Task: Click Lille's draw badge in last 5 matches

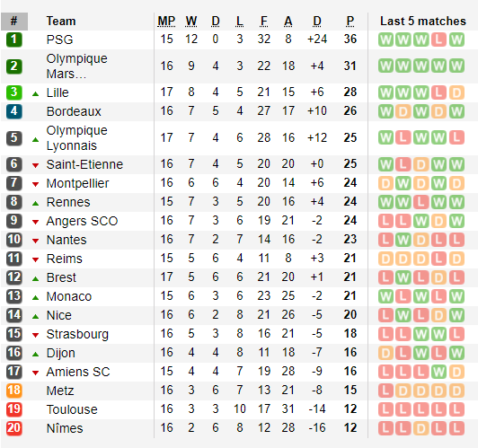Action: (456, 92)
